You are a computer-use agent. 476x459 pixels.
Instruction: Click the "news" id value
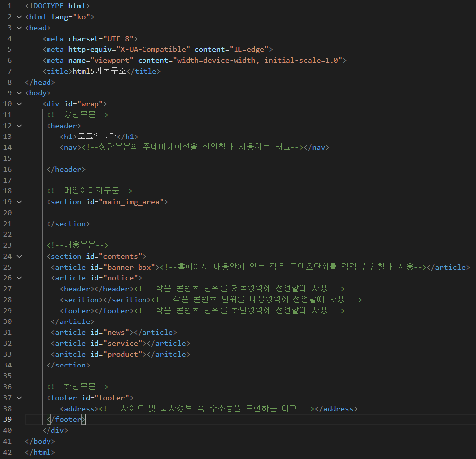(116, 333)
